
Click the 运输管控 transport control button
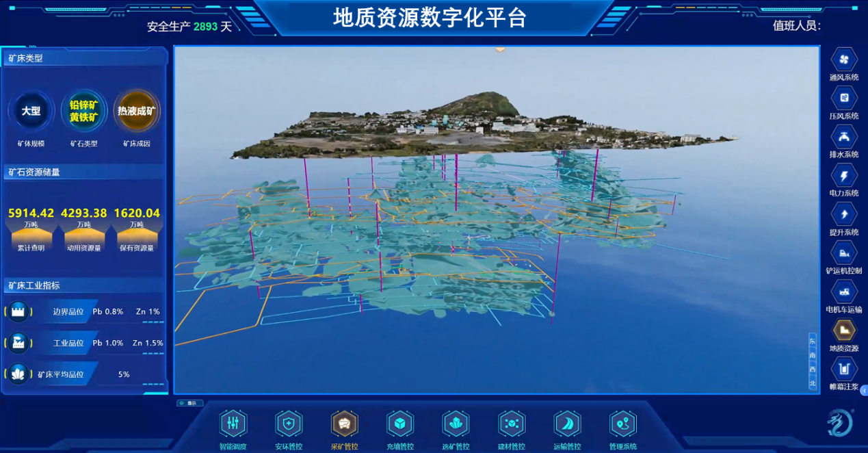[567, 424]
